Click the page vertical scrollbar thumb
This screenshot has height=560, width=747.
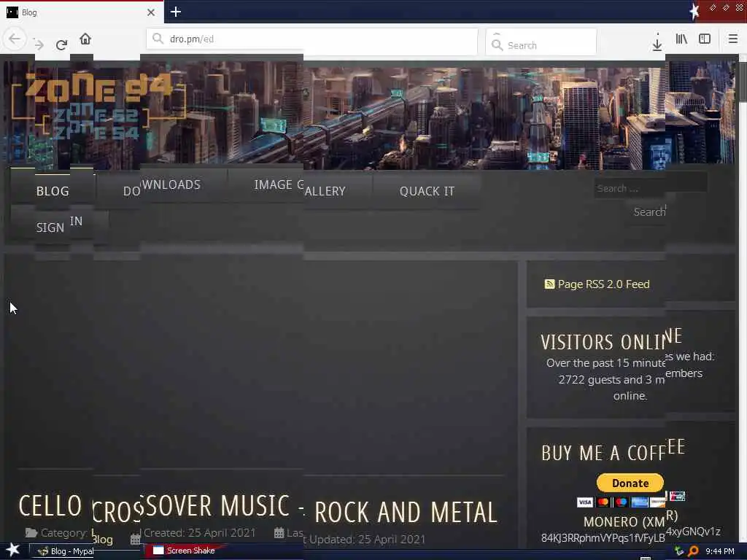743,81
